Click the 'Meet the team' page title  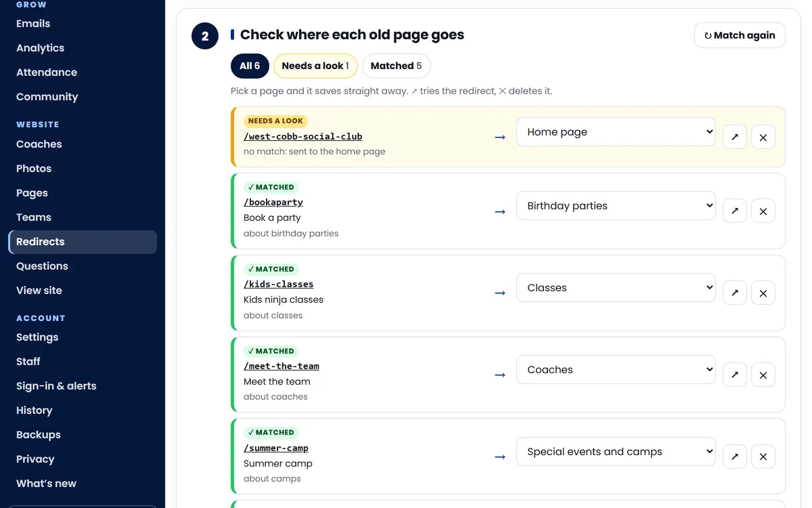tap(277, 381)
